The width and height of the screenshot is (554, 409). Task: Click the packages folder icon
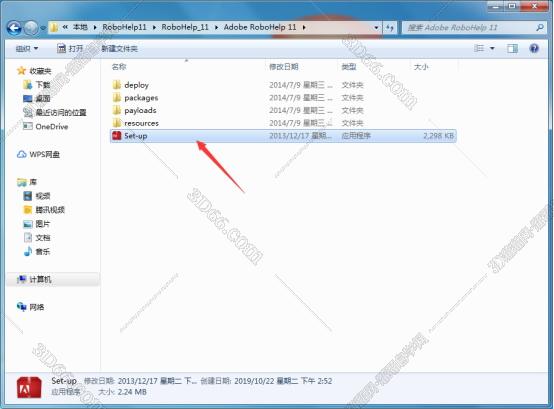pyautogui.click(x=117, y=97)
